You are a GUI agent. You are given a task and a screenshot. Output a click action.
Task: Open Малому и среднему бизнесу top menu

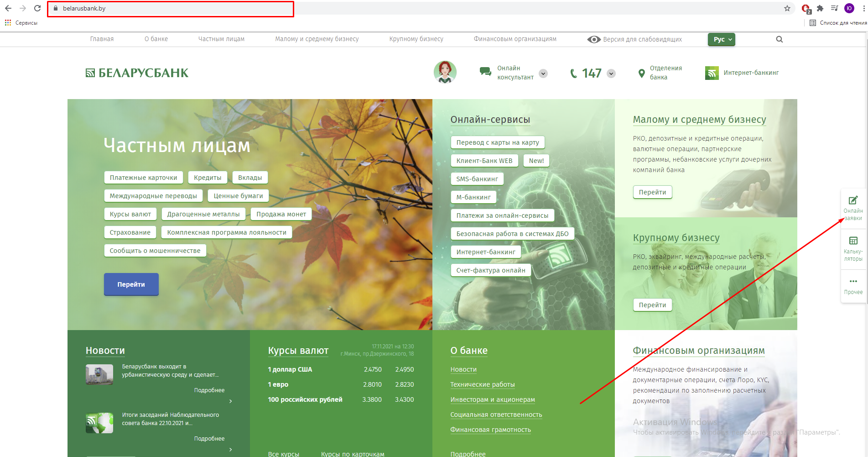317,39
